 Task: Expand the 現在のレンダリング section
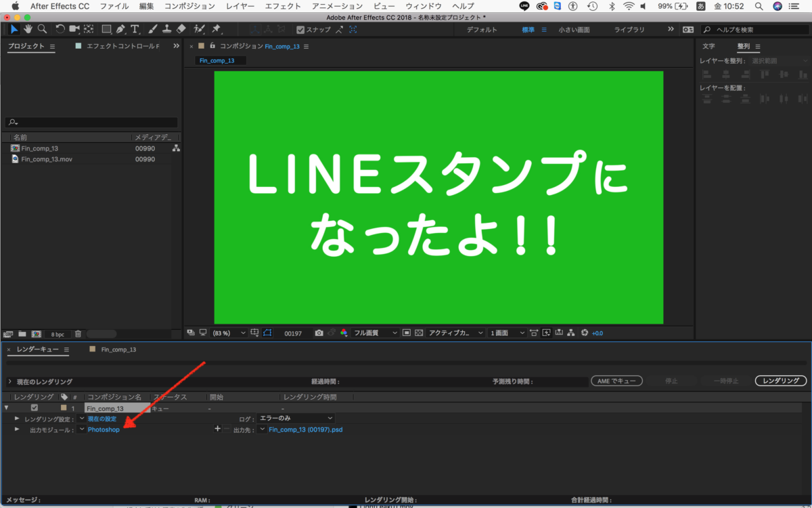click(9, 381)
